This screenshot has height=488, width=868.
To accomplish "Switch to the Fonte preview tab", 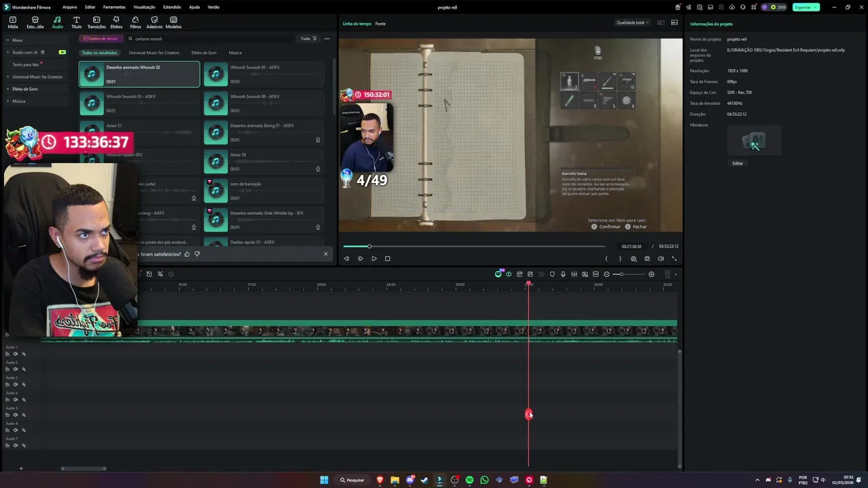I will pos(380,24).
